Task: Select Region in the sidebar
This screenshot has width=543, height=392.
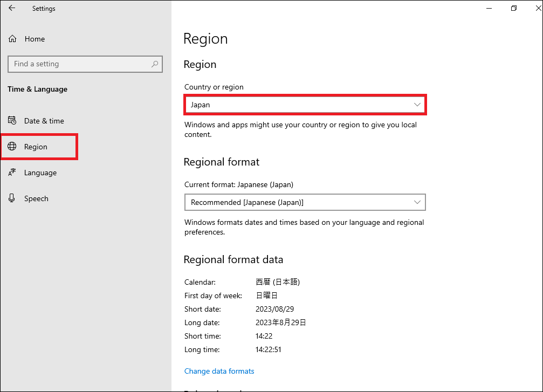Action: pyautogui.click(x=36, y=147)
